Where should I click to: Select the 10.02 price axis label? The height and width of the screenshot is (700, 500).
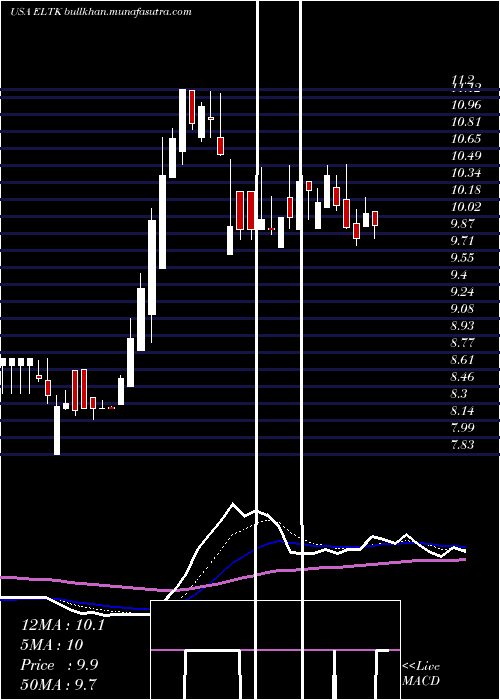click(x=466, y=207)
